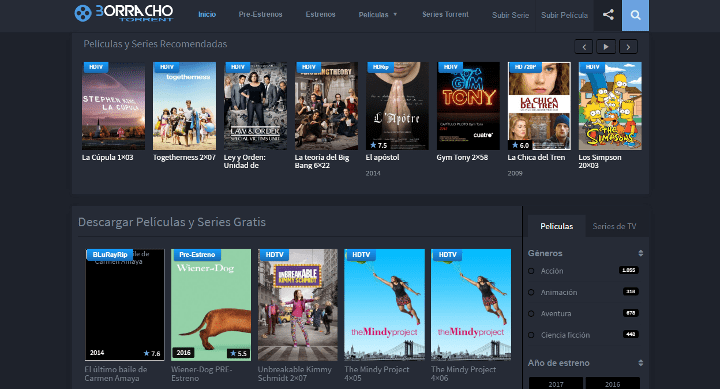The width and height of the screenshot is (720, 389).
Task: Expand the Películas dropdown menu
Action: pyautogui.click(x=378, y=15)
